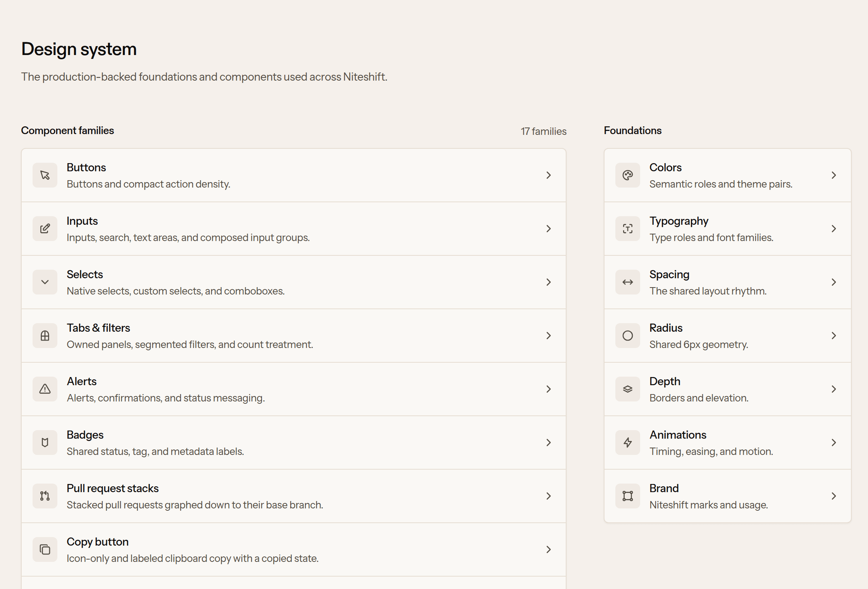This screenshot has width=868, height=589.
Task: Click the chevron arrow on Buttons row
Action: click(x=549, y=175)
